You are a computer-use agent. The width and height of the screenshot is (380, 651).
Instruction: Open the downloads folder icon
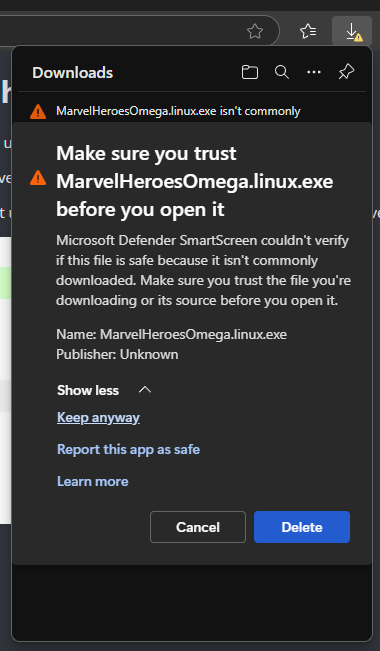250,72
